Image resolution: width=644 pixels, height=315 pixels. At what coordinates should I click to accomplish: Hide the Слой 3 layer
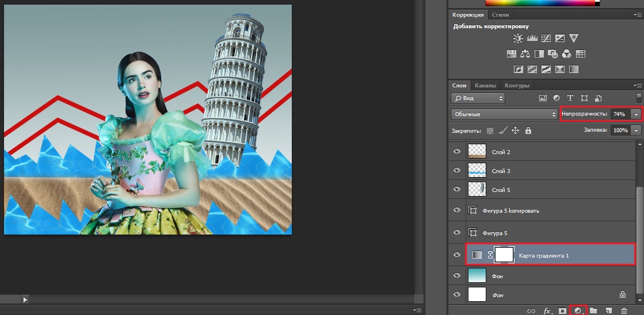pyautogui.click(x=457, y=170)
